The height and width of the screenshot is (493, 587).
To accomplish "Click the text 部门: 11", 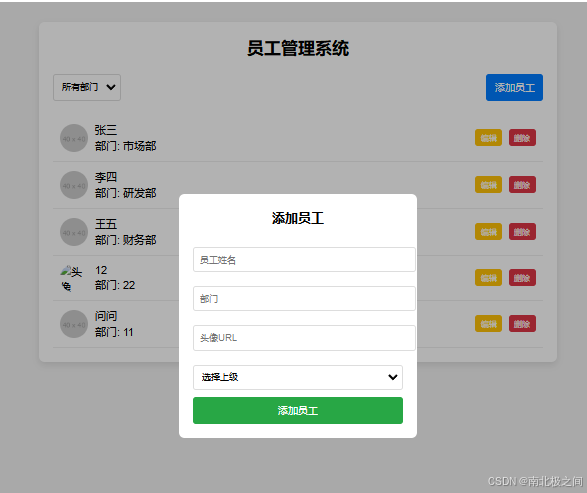I will [x=114, y=332].
